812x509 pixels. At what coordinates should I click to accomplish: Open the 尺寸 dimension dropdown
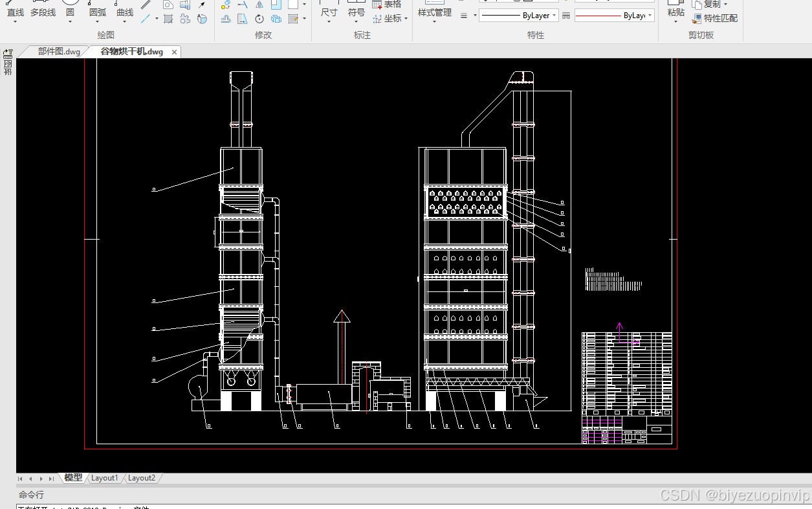click(x=329, y=22)
